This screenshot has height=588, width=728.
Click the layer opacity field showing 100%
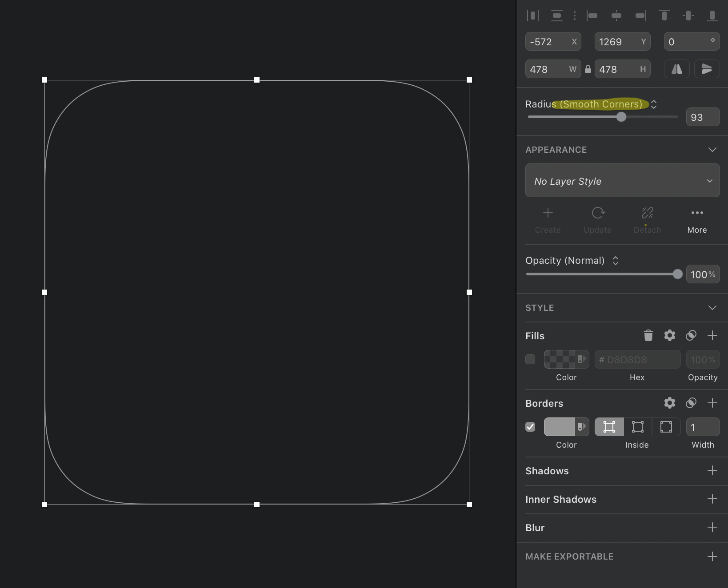pyautogui.click(x=703, y=274)
